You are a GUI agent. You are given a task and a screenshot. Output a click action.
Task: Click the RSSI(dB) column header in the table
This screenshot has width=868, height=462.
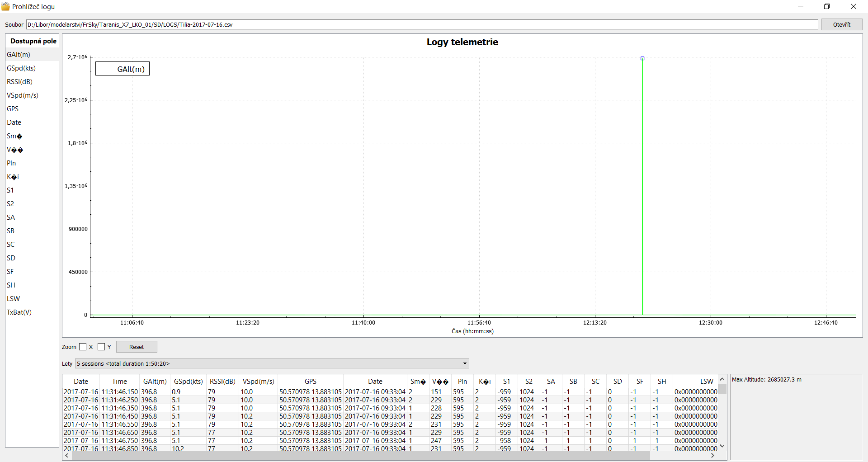coord(222,381)
